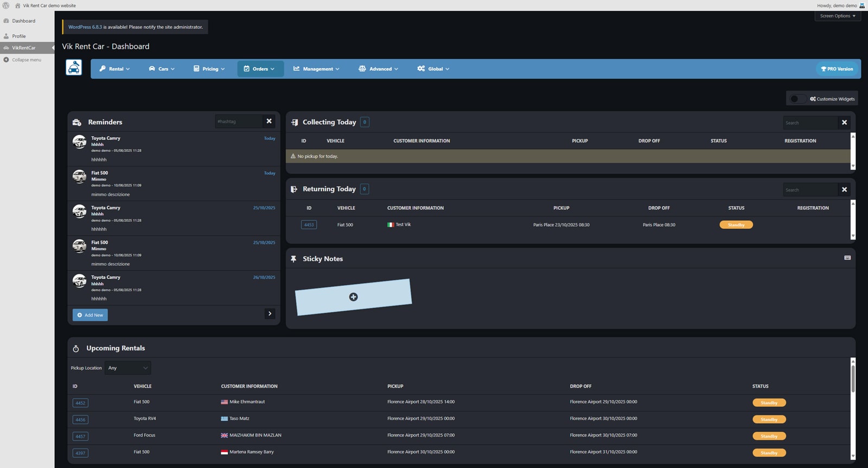The width and height of the screenshot is (868, 468).
Task: Add a new sticky note with plus icon
Action: tap(353, 297)
